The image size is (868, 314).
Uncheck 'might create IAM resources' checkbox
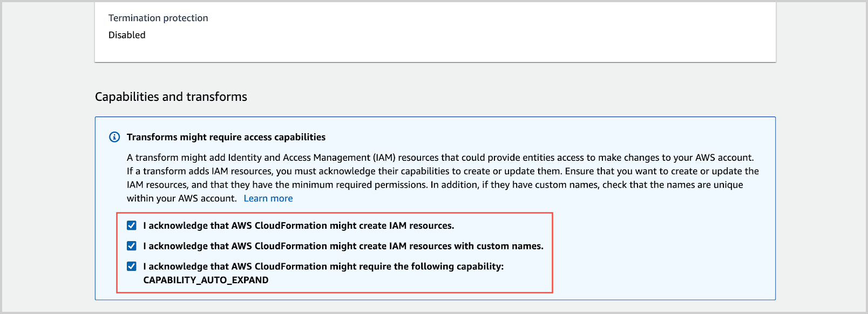coord(132,226)
